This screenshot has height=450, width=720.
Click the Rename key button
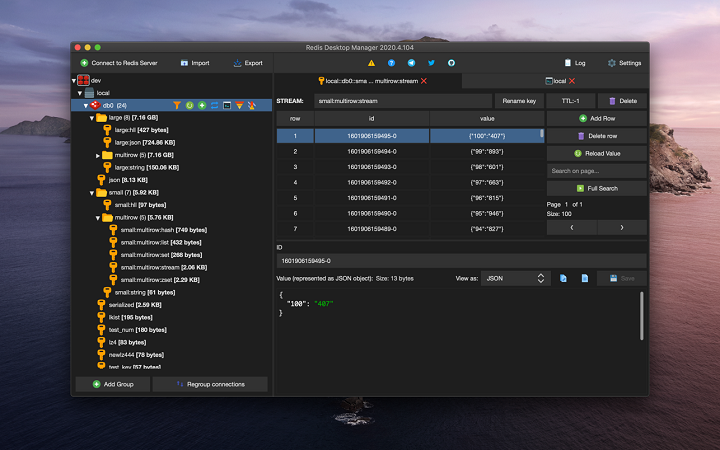pyautogui.click(x=519, y=101)
